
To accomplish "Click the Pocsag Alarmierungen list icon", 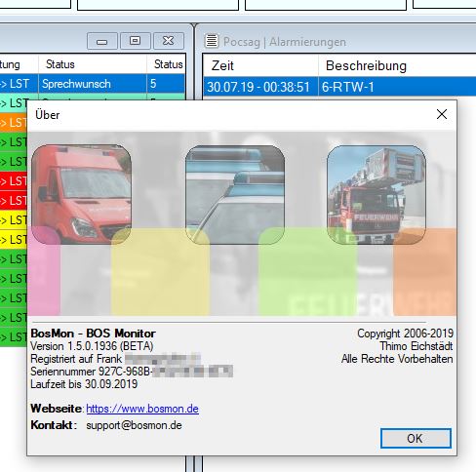I will coord(212,41).
